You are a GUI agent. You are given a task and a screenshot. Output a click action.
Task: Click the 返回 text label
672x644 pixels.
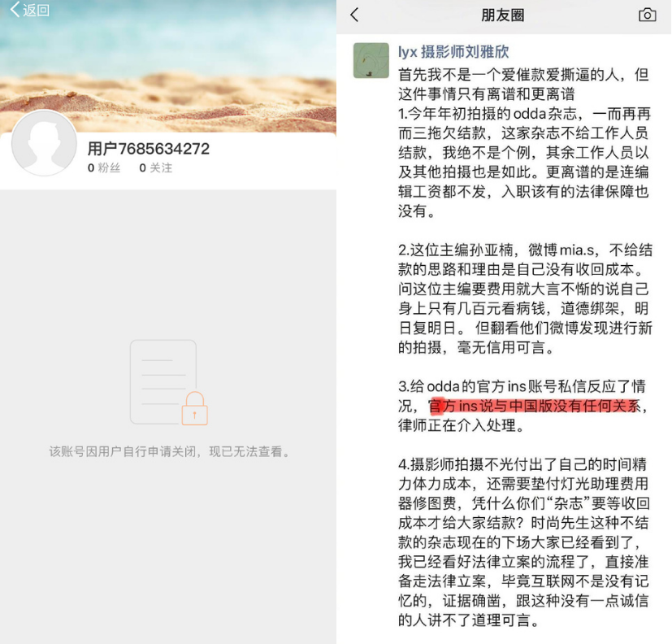(x=37, y=11)
